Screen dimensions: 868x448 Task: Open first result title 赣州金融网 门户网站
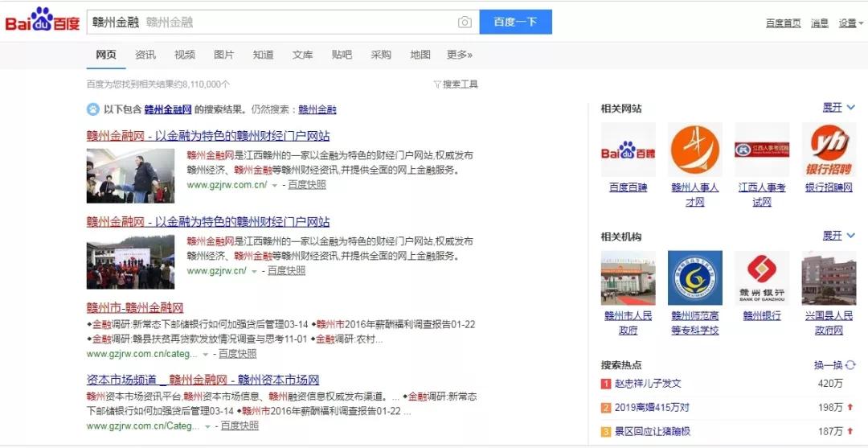point(208,136)
